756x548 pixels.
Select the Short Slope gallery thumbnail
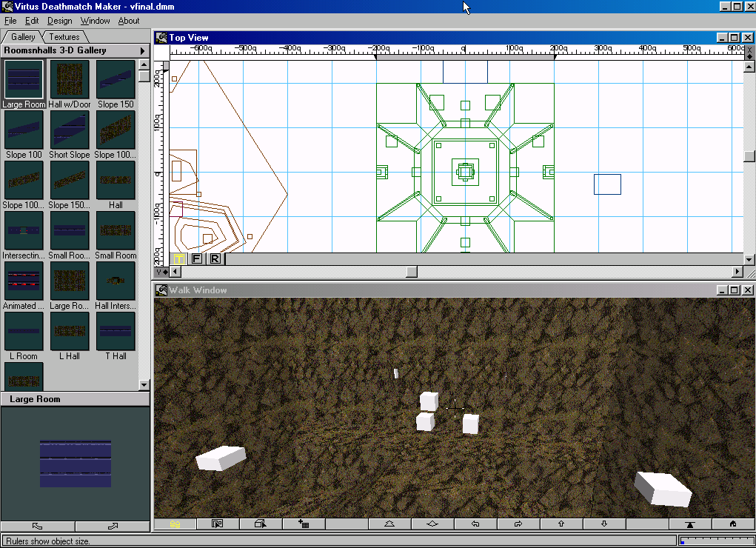[70, 130]
